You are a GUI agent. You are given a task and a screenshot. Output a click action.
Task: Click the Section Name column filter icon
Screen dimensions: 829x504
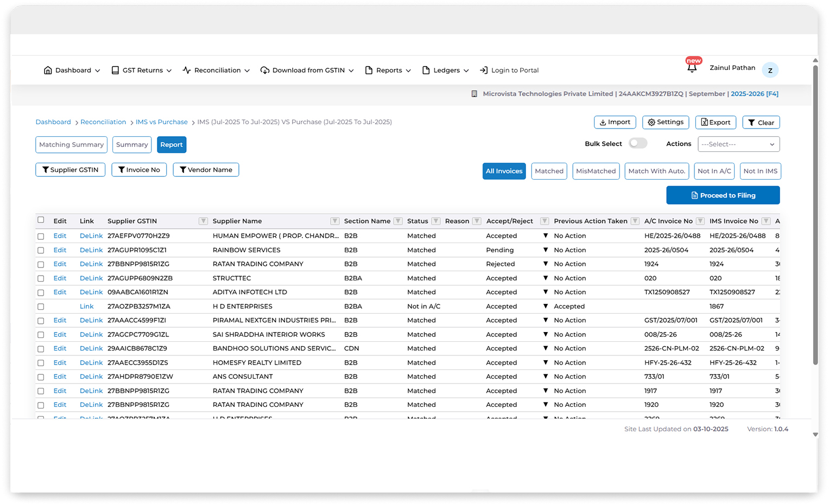point(398,221)
